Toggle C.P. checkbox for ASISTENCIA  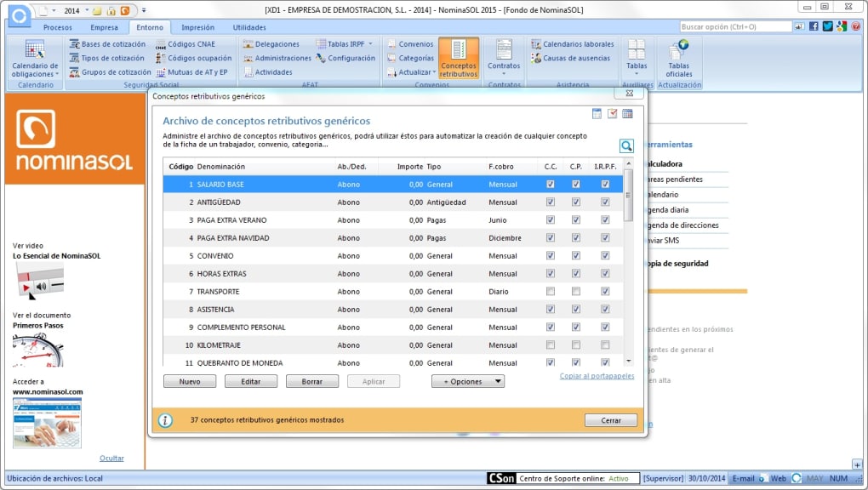coord(576,309)
